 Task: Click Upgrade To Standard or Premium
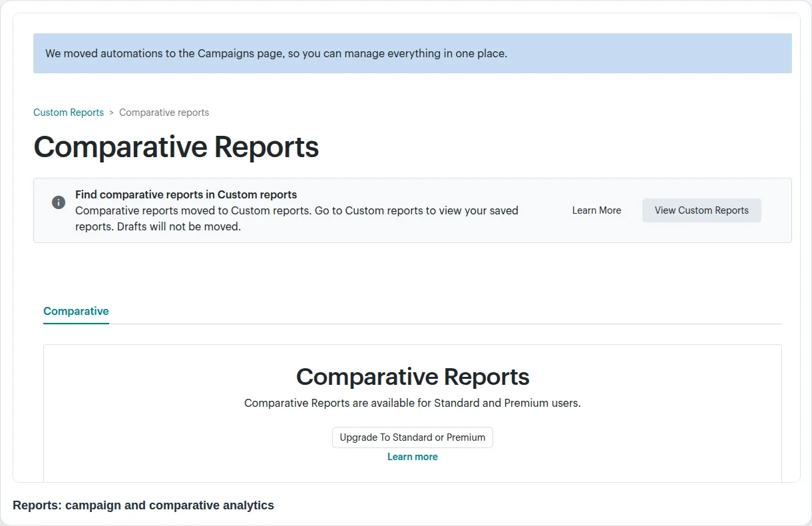(413, 437)
